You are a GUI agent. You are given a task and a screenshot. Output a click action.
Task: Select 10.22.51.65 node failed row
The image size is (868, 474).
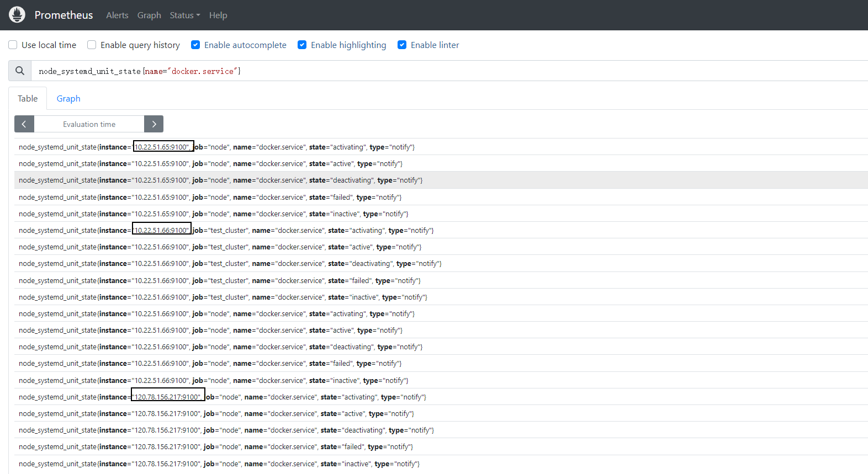[x=441, y=197]
